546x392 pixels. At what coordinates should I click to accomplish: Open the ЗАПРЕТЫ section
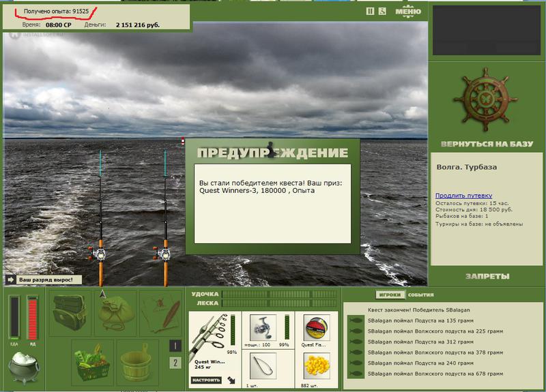pos(487,276)
